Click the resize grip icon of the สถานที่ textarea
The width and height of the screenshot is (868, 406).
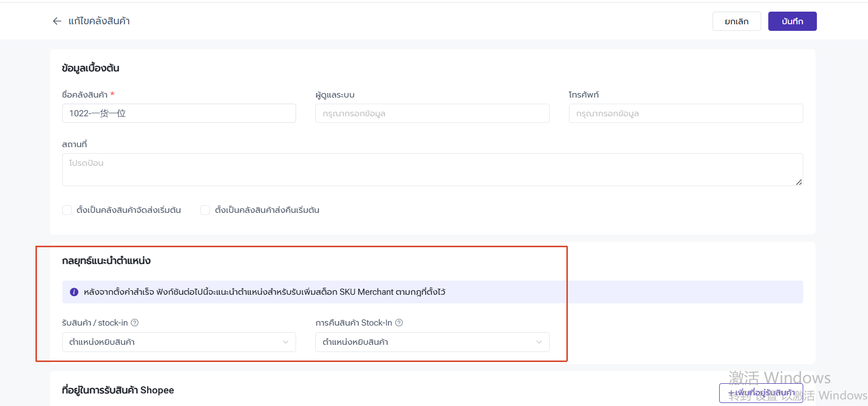[799, 182]
